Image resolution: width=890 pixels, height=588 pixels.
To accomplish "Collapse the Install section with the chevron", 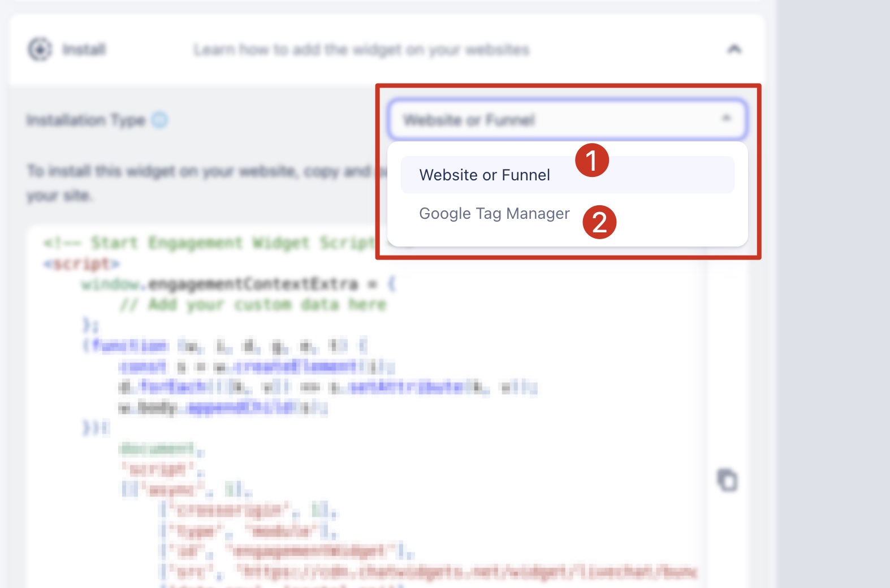I will [734, 50].
